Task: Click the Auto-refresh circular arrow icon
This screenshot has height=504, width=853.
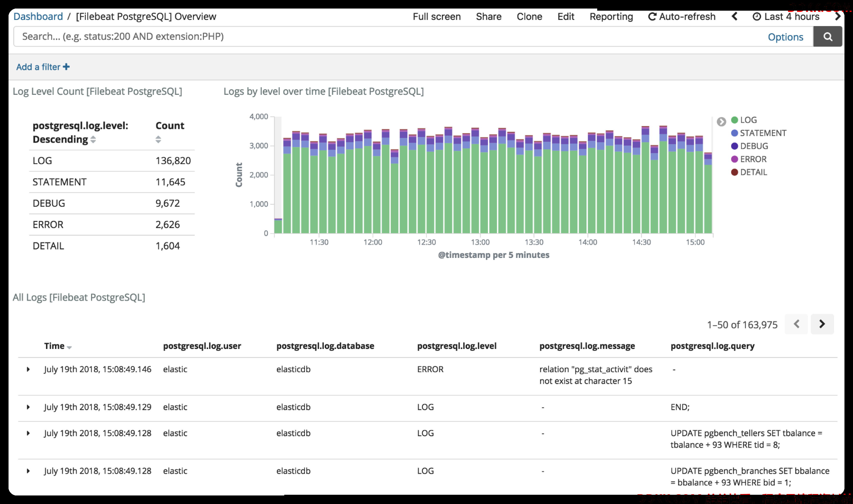Action: [x=652, y=17]
